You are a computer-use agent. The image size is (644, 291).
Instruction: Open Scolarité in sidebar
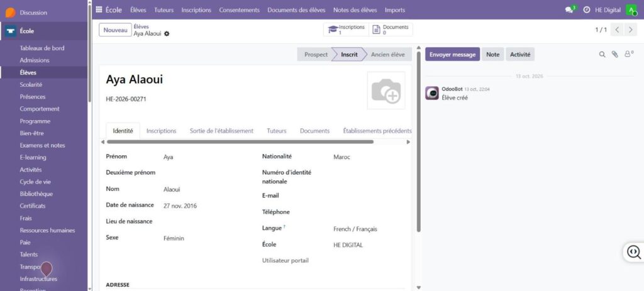[x=31, y=85]
